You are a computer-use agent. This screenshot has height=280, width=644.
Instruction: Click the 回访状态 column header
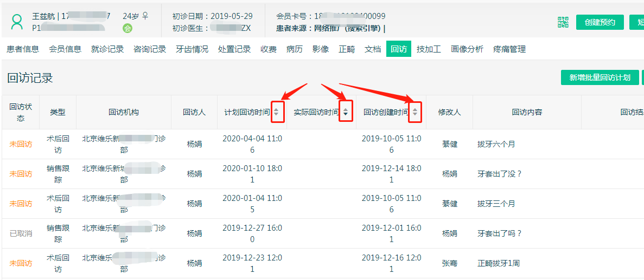[21, 112]
